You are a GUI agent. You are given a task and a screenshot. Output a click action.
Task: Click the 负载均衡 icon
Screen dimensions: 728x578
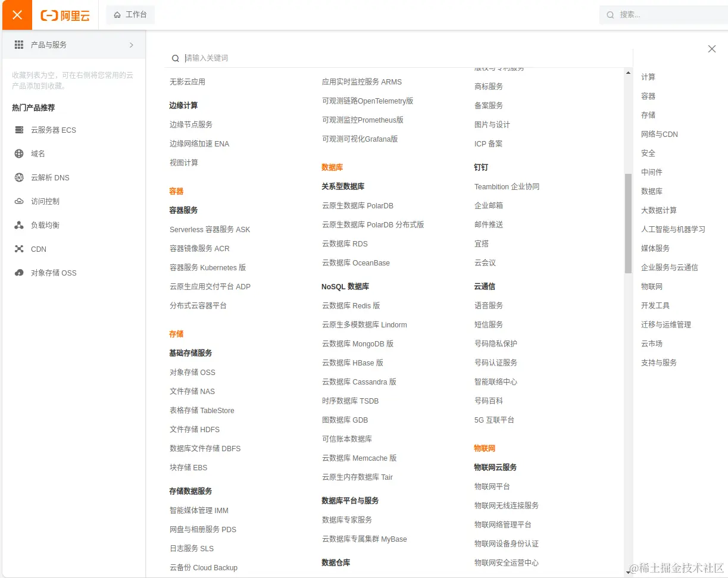pos(19,225)
